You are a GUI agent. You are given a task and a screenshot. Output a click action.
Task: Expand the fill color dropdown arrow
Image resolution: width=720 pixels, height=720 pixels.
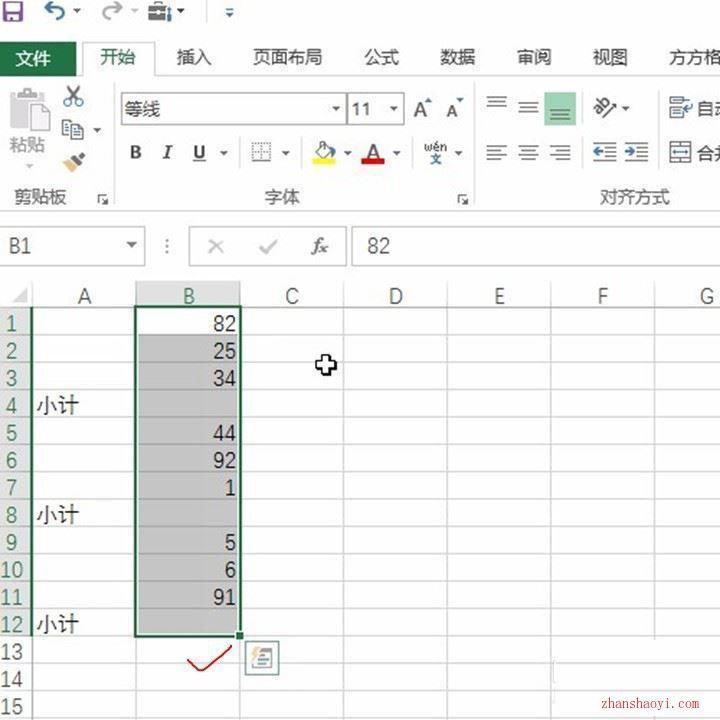point(348,153)
